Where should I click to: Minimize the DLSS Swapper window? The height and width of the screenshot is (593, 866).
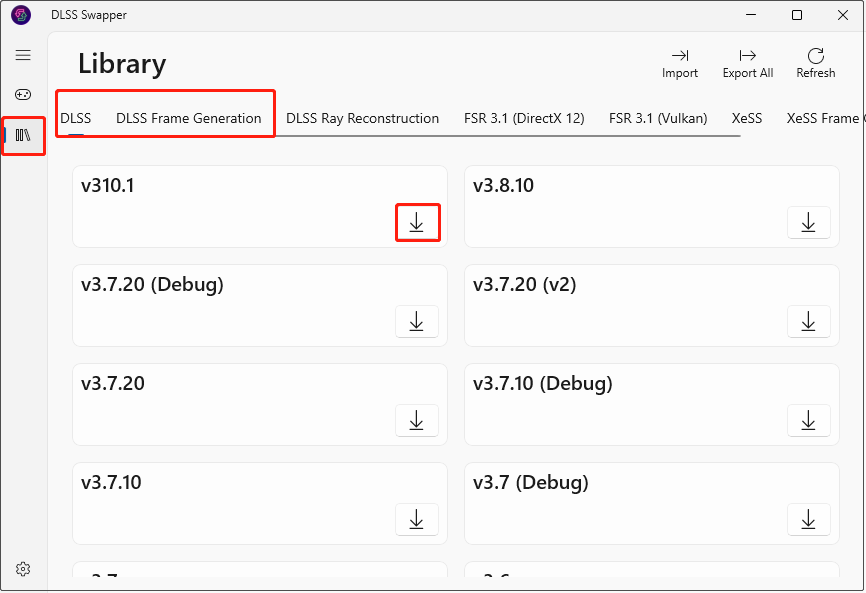click(751, 15)
